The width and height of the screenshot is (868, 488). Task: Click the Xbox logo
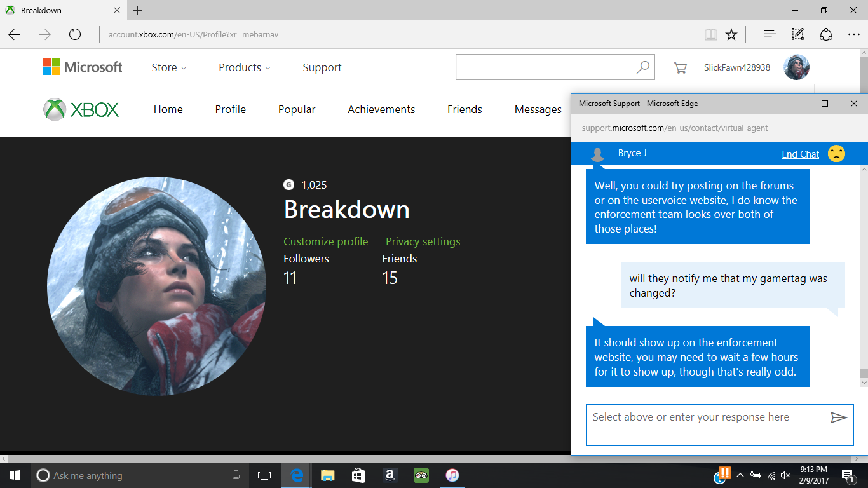click(x=81, y=109)
